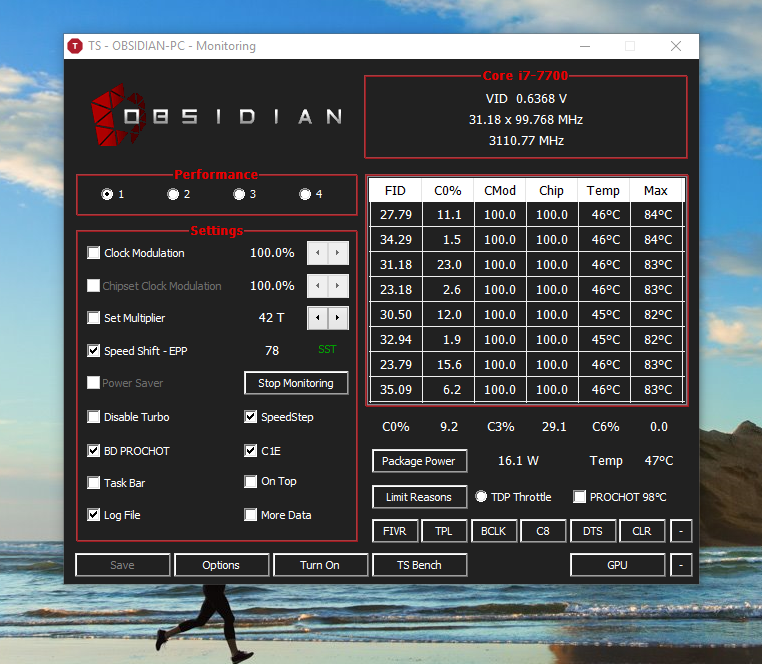Click FID column header
This screenshot has height=664, width=762.
click(x=395, y=191)
